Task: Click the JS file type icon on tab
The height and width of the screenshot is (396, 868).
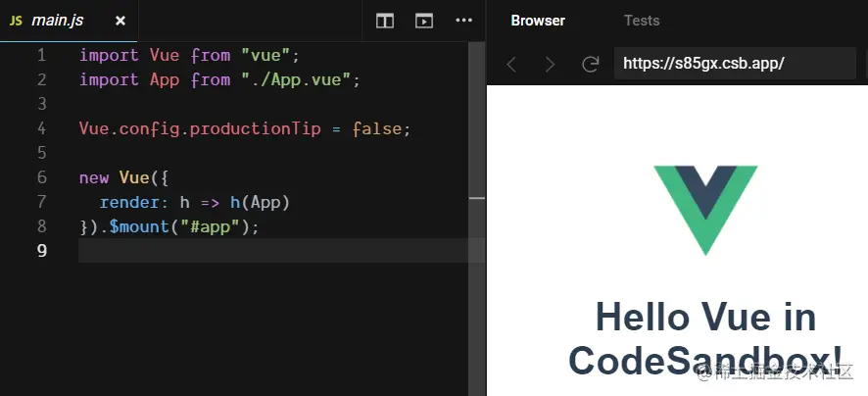Action: pos(16,21)
